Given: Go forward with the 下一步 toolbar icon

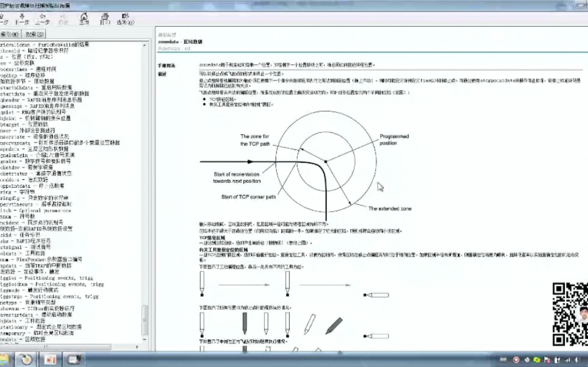Looking at the screenshot, I should pyautogui.click(x=22, y=17).
